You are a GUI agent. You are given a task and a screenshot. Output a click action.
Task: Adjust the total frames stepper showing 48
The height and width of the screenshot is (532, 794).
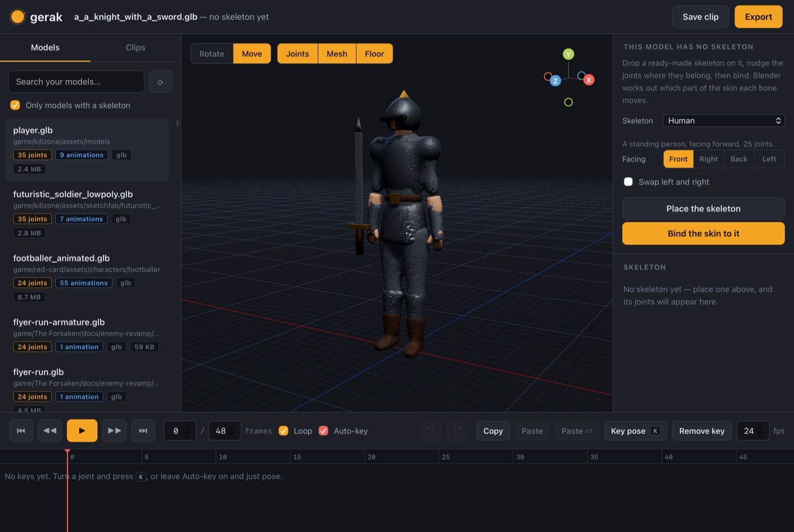pyautogui.click(x=232, y=431)
